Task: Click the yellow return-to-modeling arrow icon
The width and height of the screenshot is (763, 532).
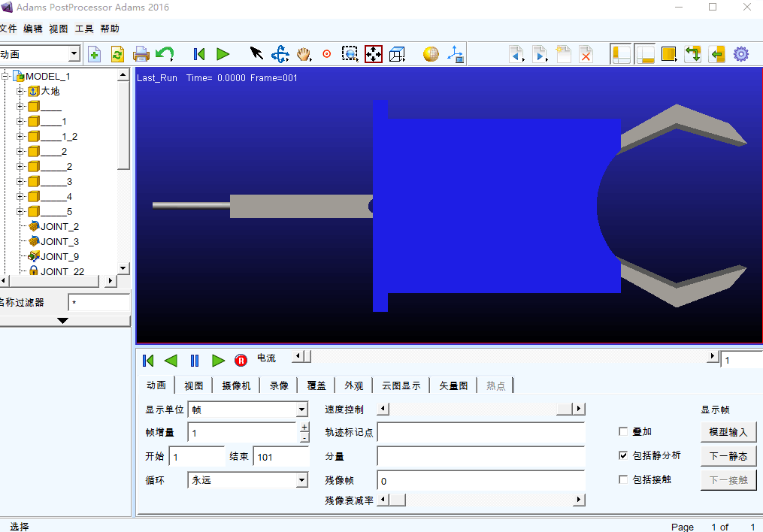Action: click(x=717, y=54)
